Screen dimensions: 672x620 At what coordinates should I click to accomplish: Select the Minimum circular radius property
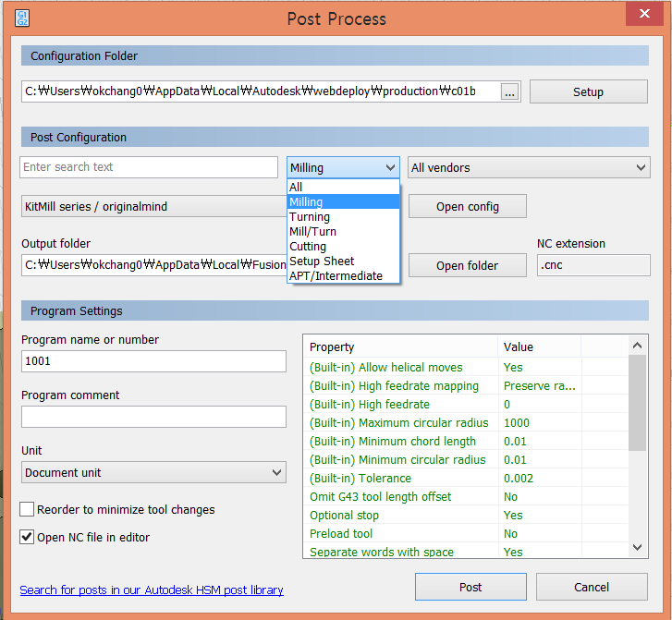tap(465, 459)
